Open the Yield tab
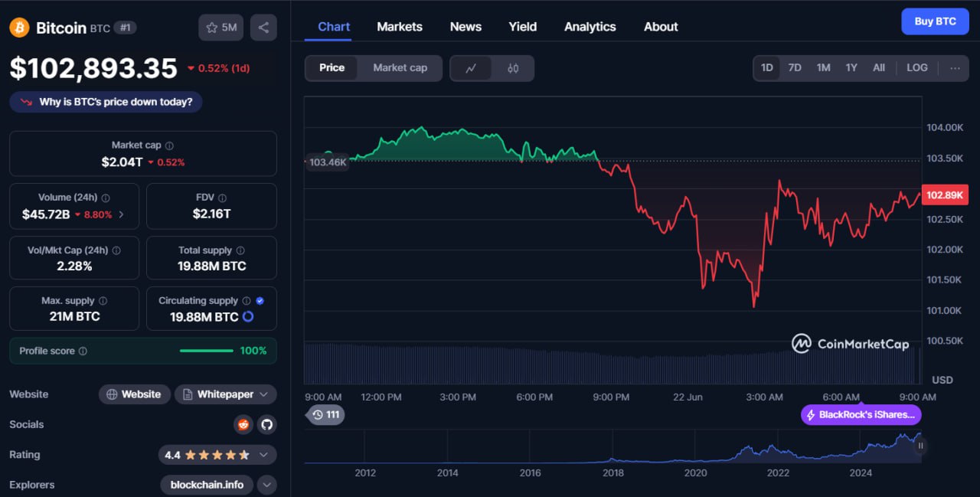This screenshot has width=980, height=497. tap(523, 27)
